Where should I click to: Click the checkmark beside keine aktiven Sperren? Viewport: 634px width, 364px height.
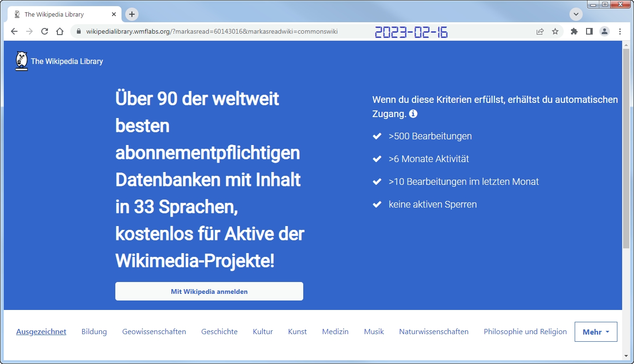[377, 205]
